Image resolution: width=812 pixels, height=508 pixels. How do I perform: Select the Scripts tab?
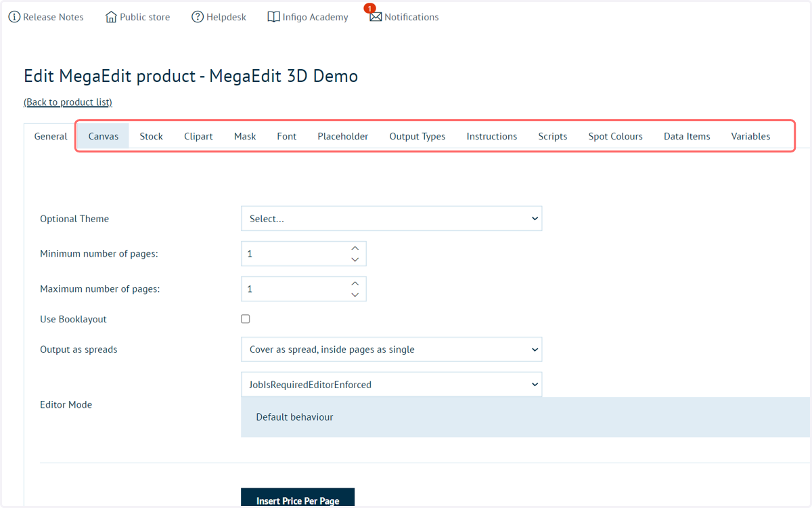coord(553,136)
